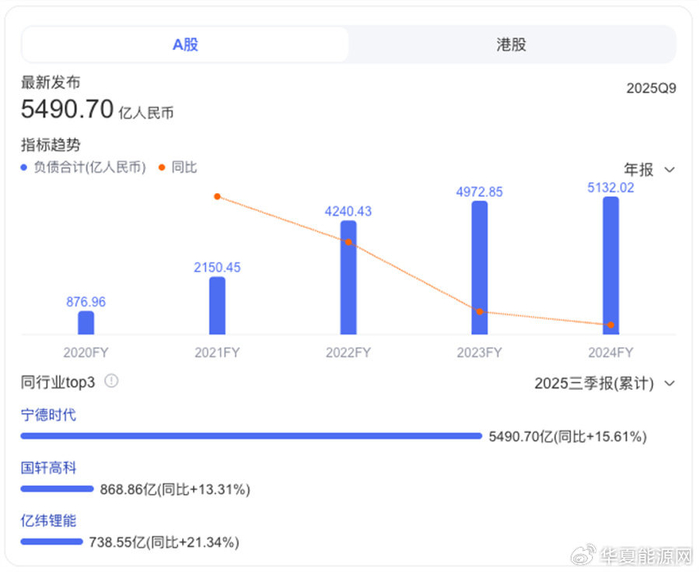Click the 2024FY axis label

(611, 353)
